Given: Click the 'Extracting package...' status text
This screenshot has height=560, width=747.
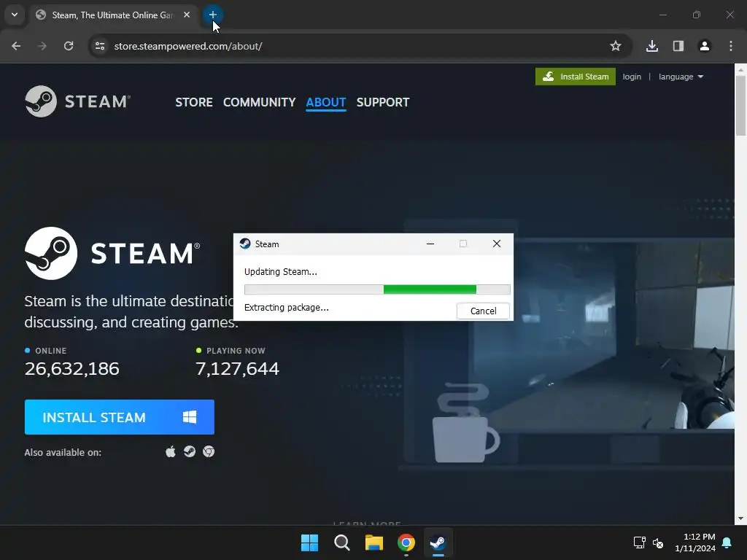Looking at the screenshot, I should click(x=286, y=308).
